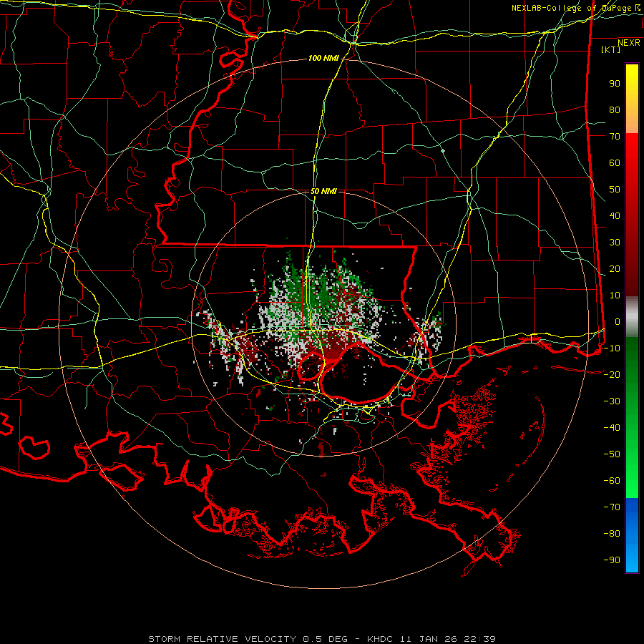The height and width of the screenshot is (644, 644).
Task: Click the 70 value on velocity scale
Action: [615, 137]
